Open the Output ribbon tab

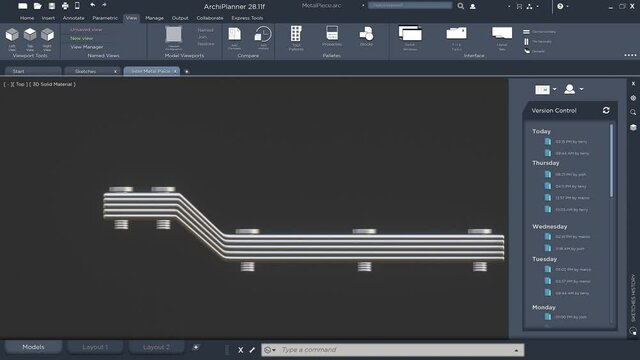[180, 18]
